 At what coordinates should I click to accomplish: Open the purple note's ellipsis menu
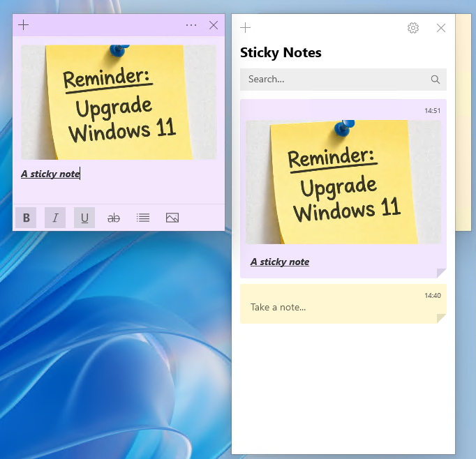tap(191, 25)
